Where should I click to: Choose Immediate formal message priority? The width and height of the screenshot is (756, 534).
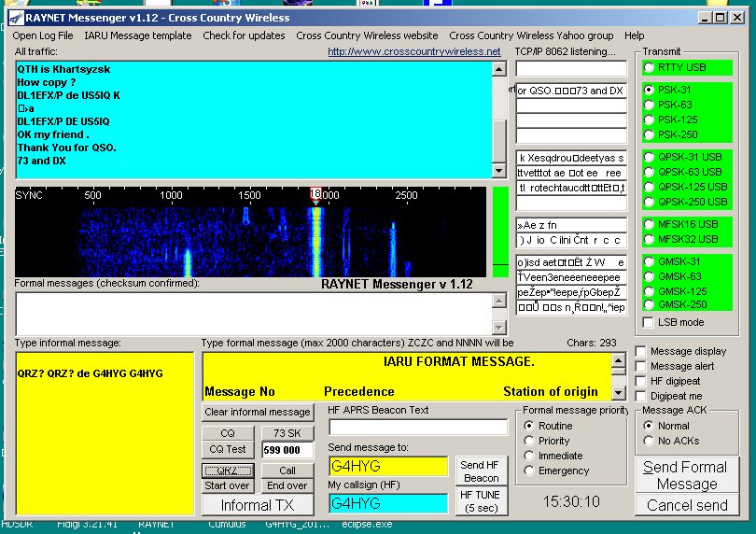click(x=529, y=456)
